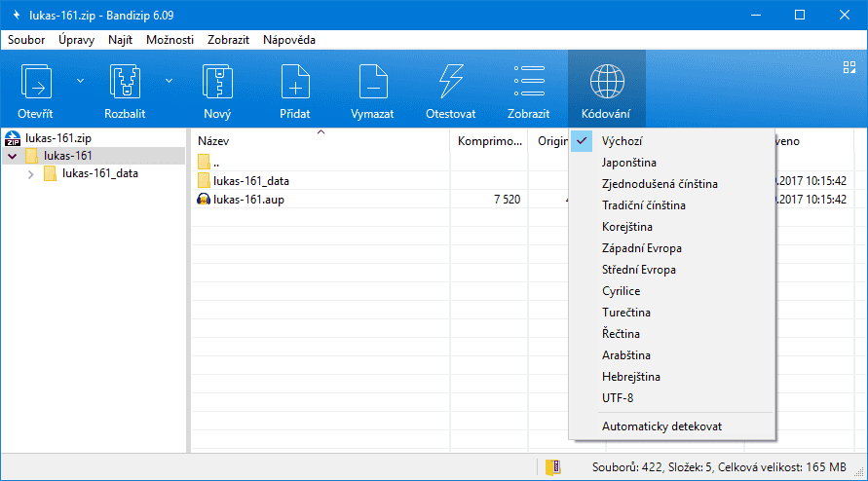Open the Najít menu

point(120,40)
